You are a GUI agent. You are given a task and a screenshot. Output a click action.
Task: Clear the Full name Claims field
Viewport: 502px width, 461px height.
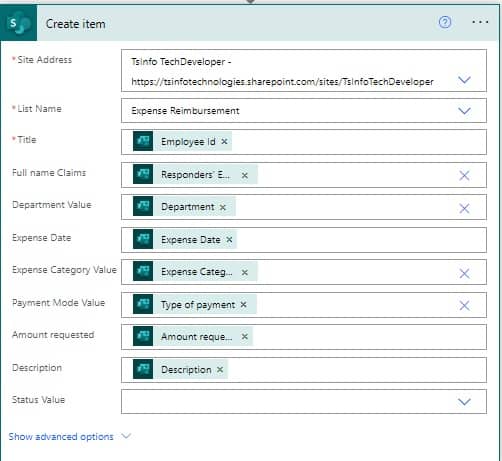(464, 175)
